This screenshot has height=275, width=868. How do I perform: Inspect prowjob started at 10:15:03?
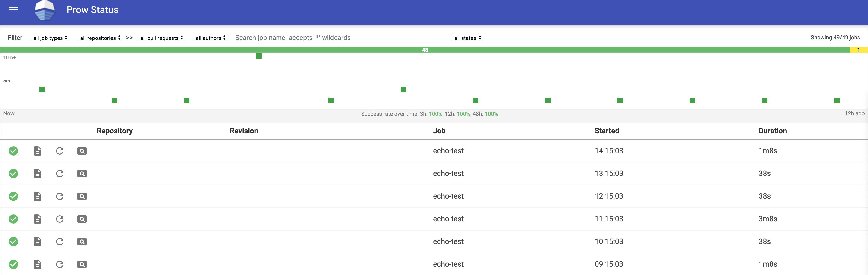82,242
